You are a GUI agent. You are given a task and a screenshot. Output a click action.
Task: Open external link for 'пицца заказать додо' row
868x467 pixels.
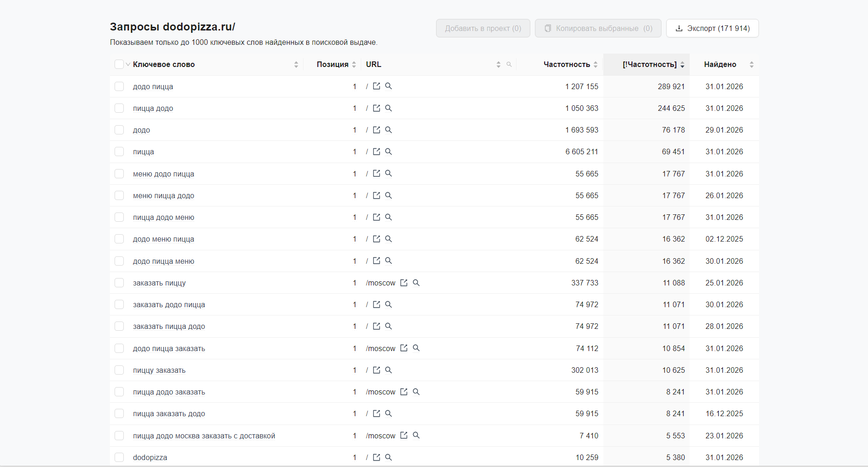[x=376, y=414]
